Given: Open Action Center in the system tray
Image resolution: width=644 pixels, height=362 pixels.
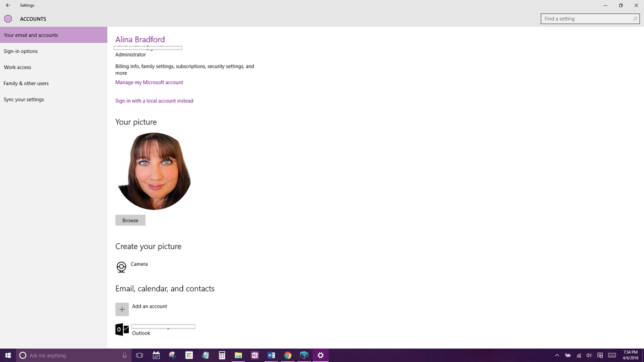Looking at the screenshot, I should click(600, 355).
